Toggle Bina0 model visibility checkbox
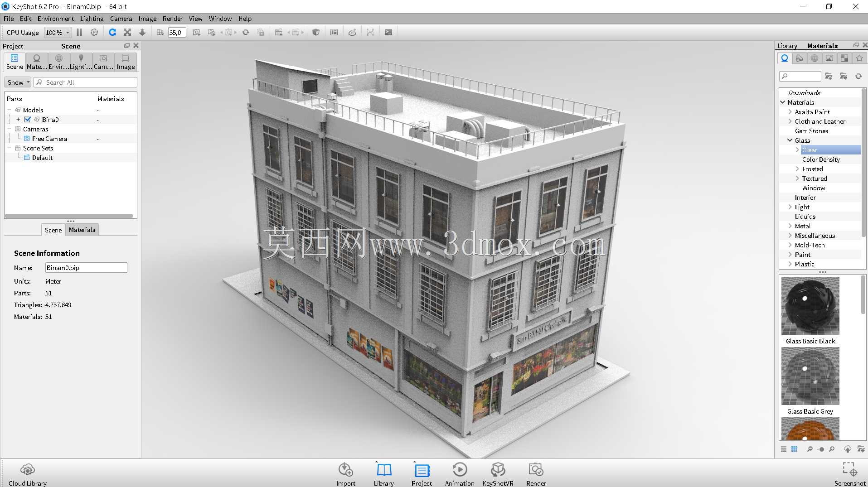 click(x=27, y=120)
